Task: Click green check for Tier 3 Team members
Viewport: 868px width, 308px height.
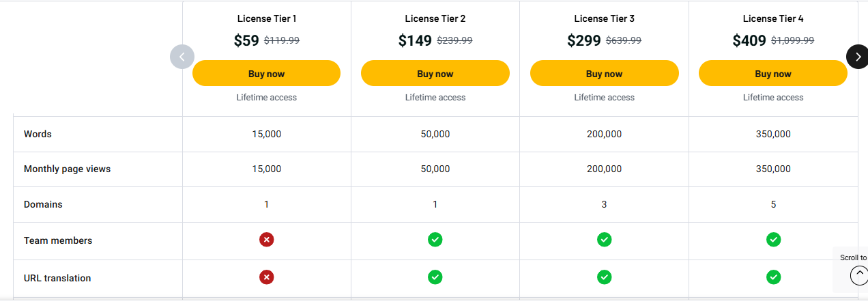Action: pos(604,240)
